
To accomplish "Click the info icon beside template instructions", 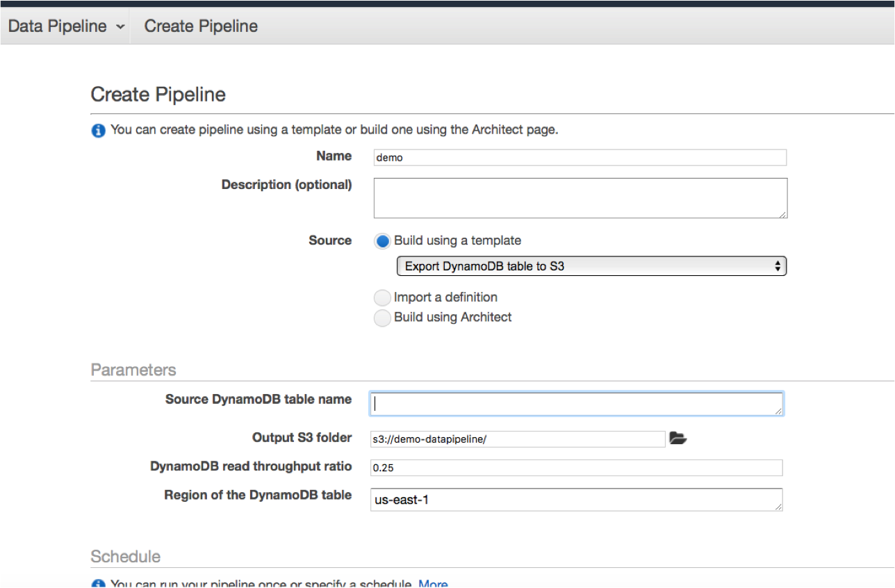I will [97, 131].
